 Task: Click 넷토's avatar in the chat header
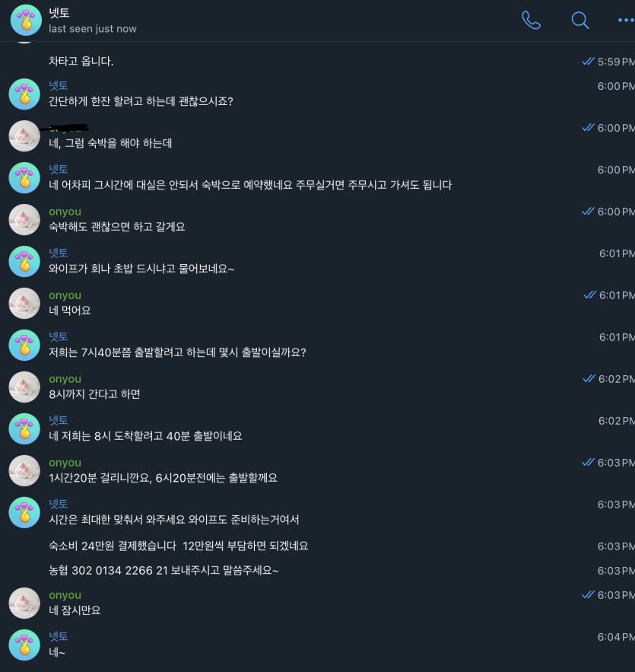point(26,20)
